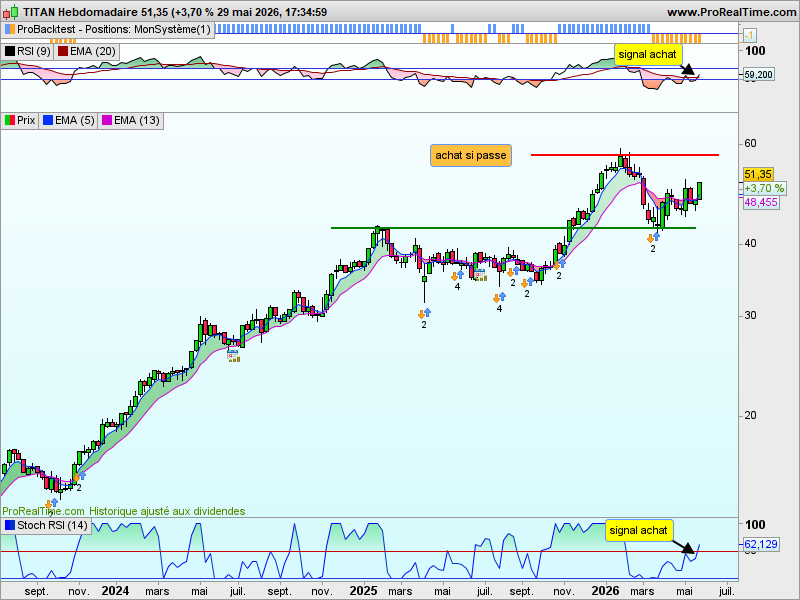This screenshot has height=600, width=800.
Task: Select the blue EMA (5) label
Action: (68, 121)
